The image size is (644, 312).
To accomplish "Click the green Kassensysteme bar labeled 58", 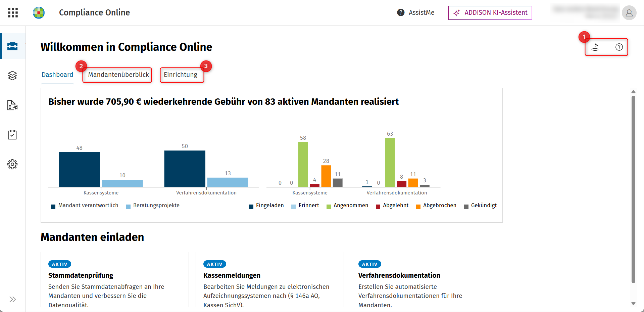I will tap(303, 165).
